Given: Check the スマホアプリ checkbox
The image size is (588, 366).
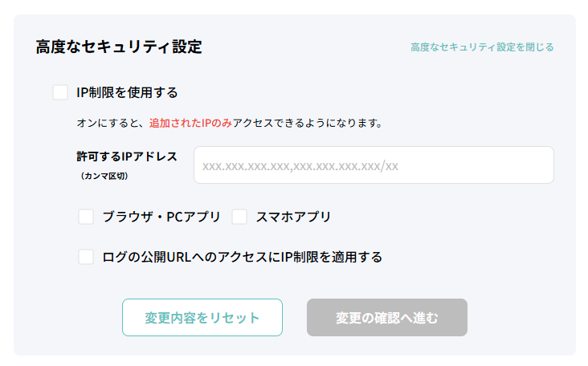Looking at the screenshot, I should 239,217.
